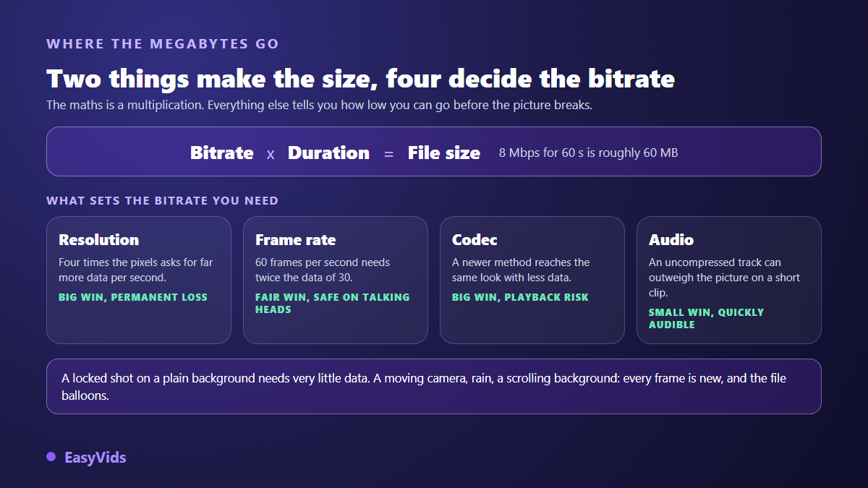Click the tag 'Big win, permanent loss'

pyautogui.click(x=133, y=297)
